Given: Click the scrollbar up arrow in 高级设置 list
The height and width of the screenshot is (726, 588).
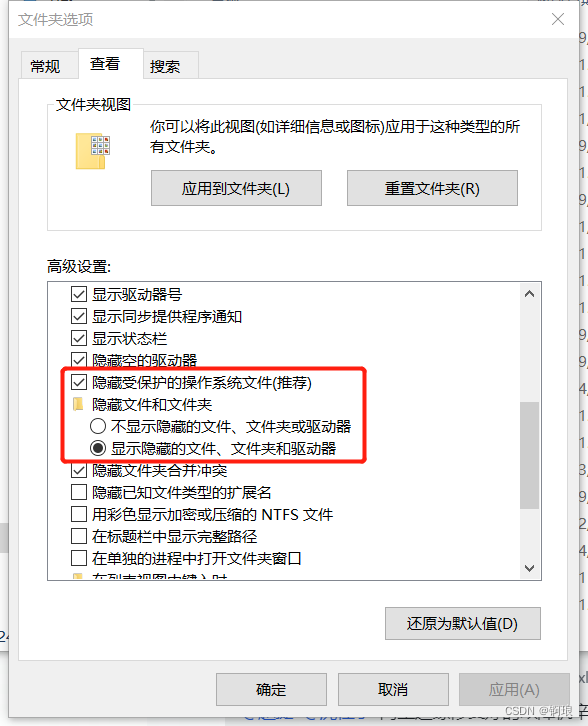Looking at the screenshot, I should coord(530,294).
